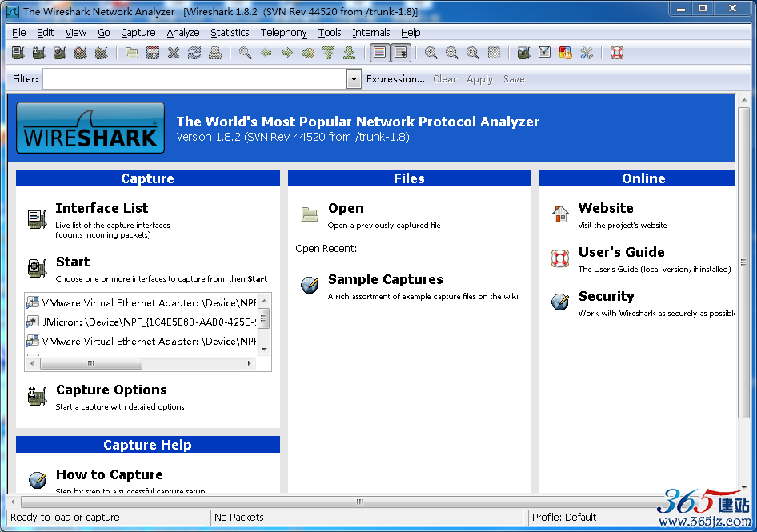Click the Profile: Default status entry
Screen dimensions: 757x532
(564, 517)
